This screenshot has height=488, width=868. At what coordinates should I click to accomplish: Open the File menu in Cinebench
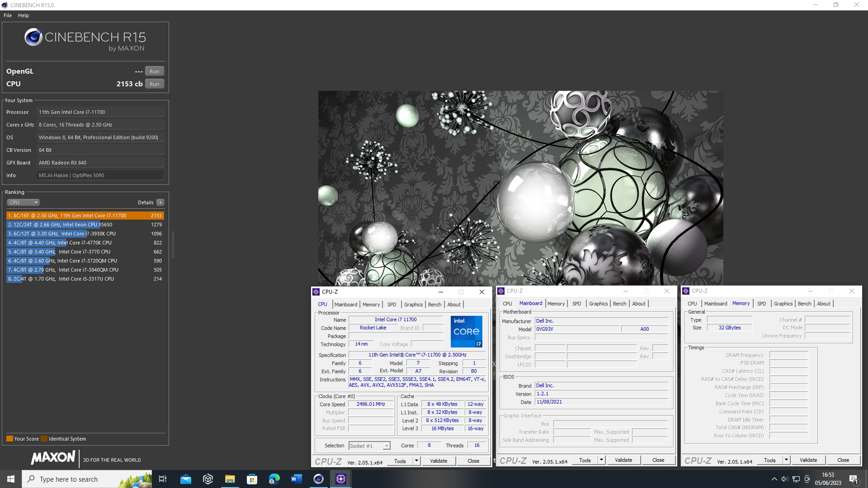click(x=8, y=15)
